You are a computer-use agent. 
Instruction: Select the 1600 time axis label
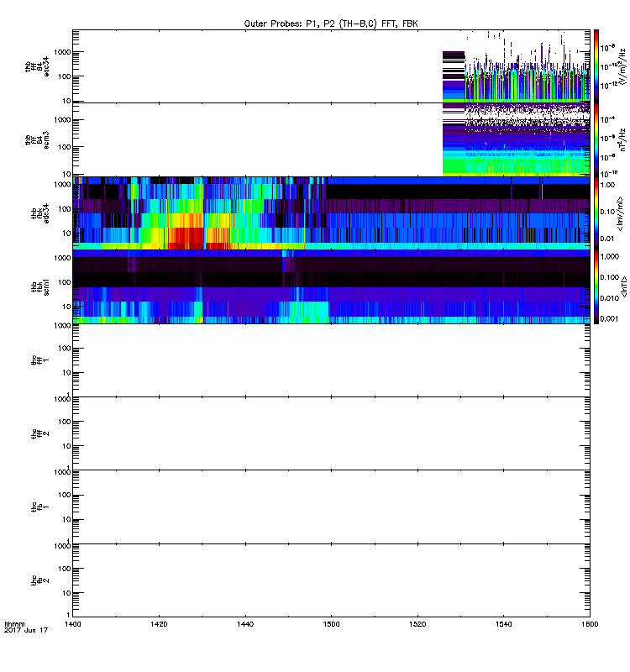(590, 624)
